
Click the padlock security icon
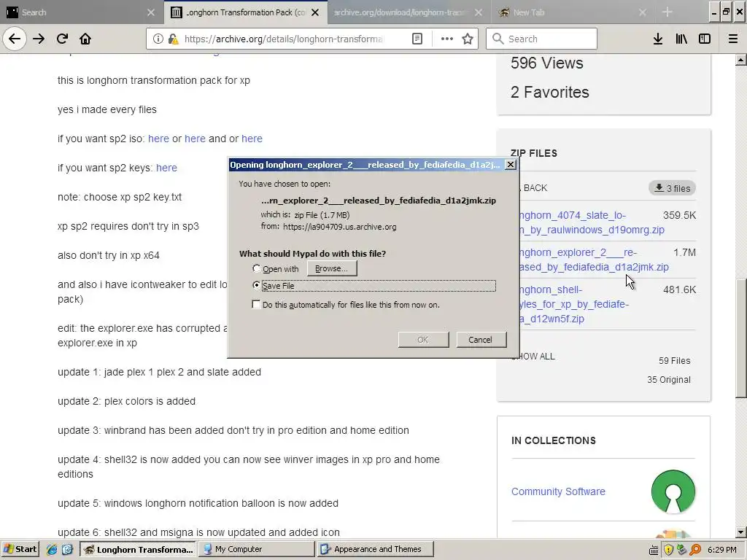click(173, 39)
